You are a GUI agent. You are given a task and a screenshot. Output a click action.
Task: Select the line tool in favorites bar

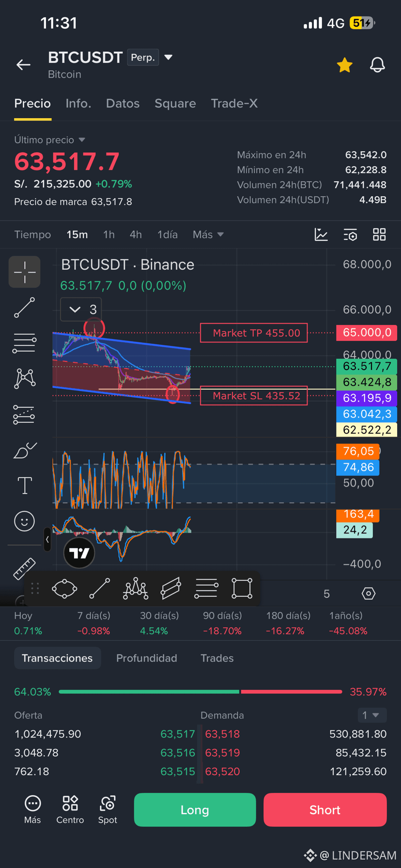100,589
